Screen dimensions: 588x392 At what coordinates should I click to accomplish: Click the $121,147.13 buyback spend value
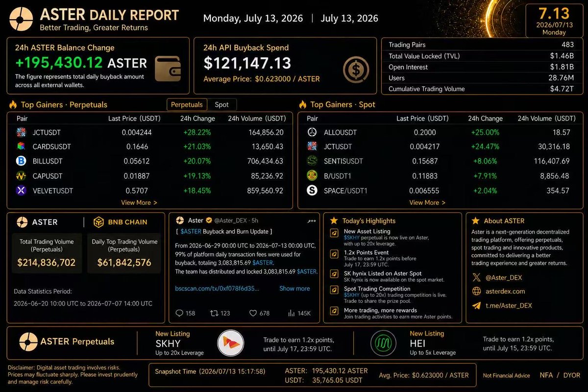[247, 63]
